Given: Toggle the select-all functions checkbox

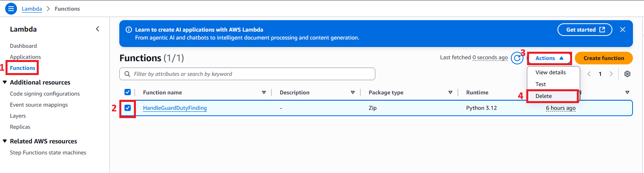Looking at the screenshot, I should click(128, 92).
